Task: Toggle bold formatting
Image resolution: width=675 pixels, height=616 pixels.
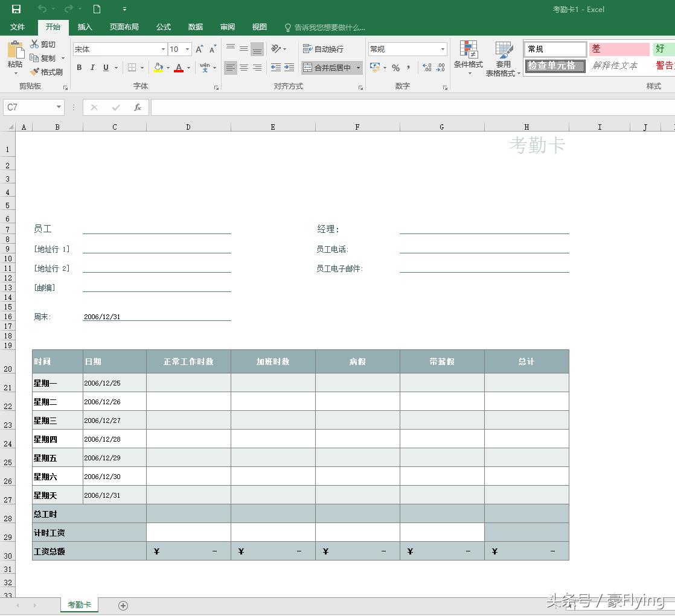Action: click(x=79, y=68)
